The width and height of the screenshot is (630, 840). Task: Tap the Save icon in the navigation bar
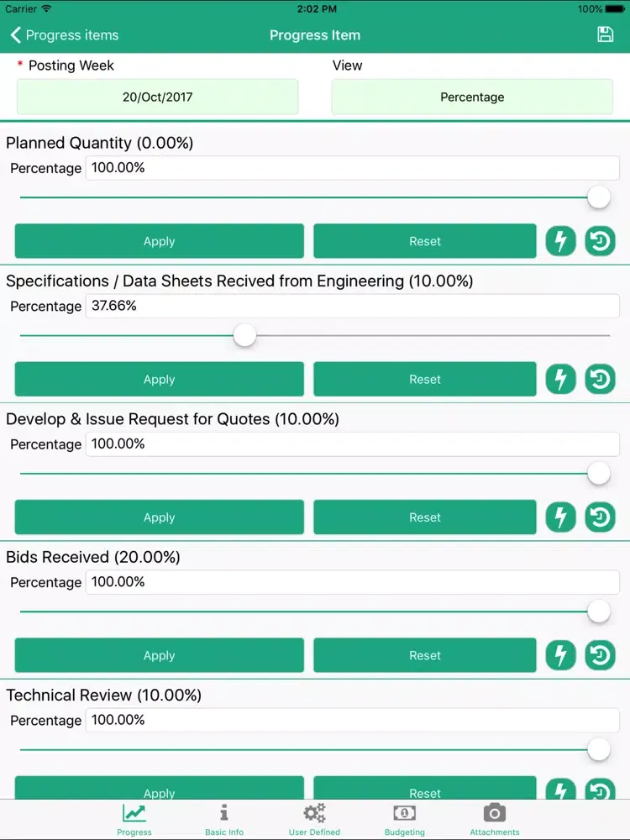pyautogui.click(x=606, y=35)
